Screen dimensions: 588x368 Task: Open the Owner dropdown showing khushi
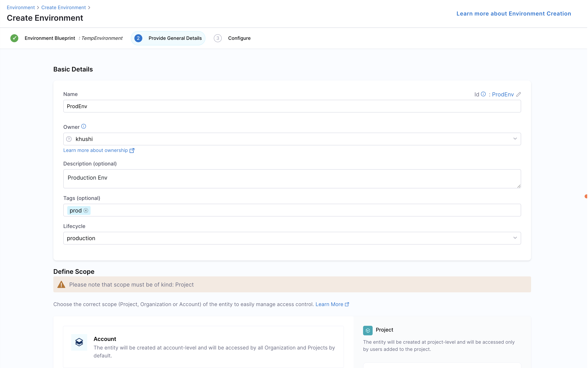(292, 139)
